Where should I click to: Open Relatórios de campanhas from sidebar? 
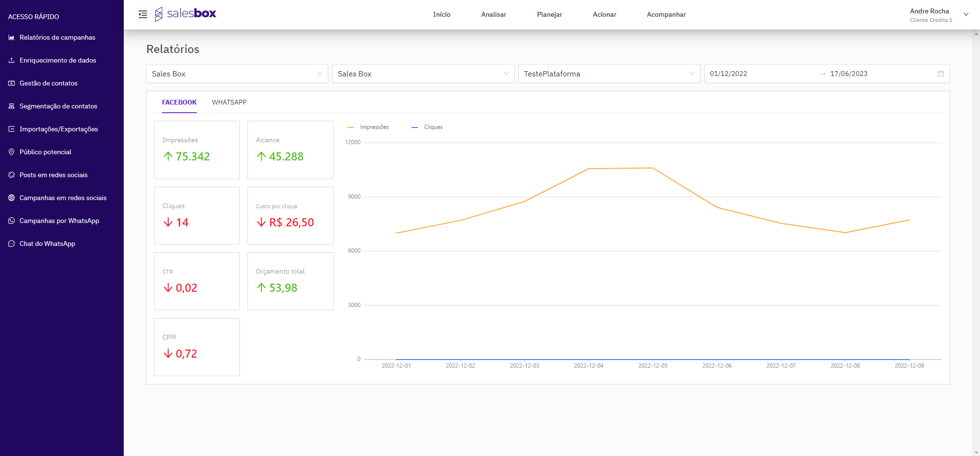[57, 37]
